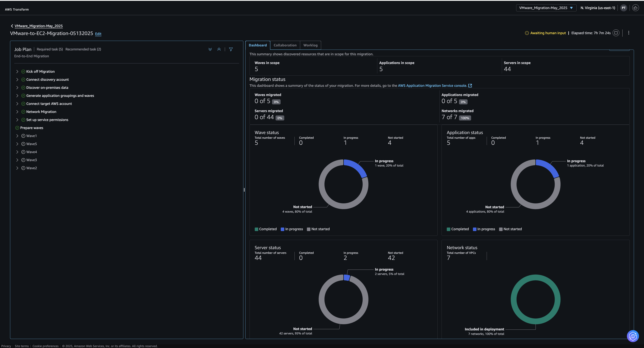Open AWS Application Migration Service console link
This screenshot has width=644, height=348.
[x=432, y=85]
